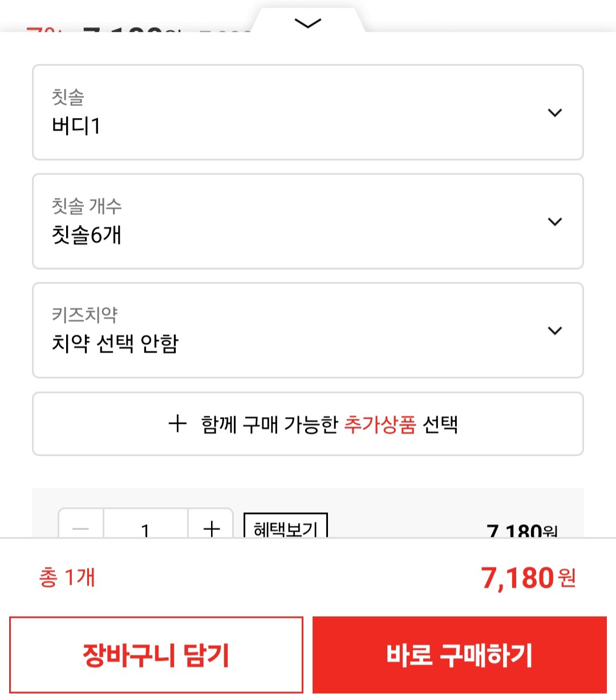Tap the black 7,180원 price in item row
The image size is (616, 700).
tap(521, 531)
